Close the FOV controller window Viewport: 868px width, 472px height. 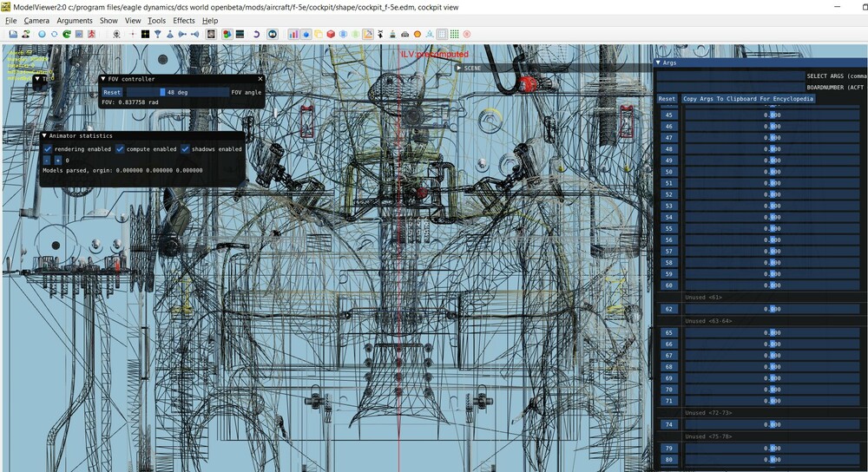[x=260, y=79]
